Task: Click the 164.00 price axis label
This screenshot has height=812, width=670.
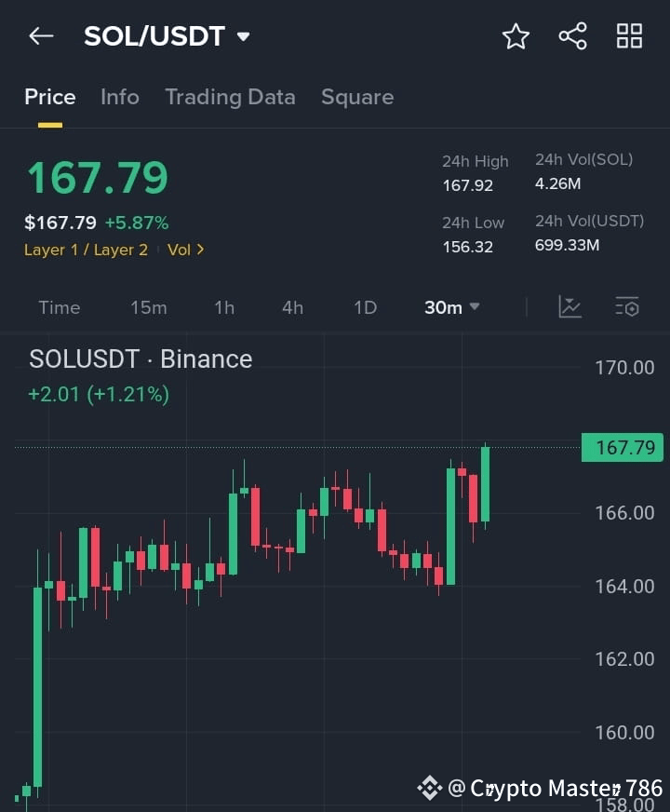Action: click(x=624, y=587)
